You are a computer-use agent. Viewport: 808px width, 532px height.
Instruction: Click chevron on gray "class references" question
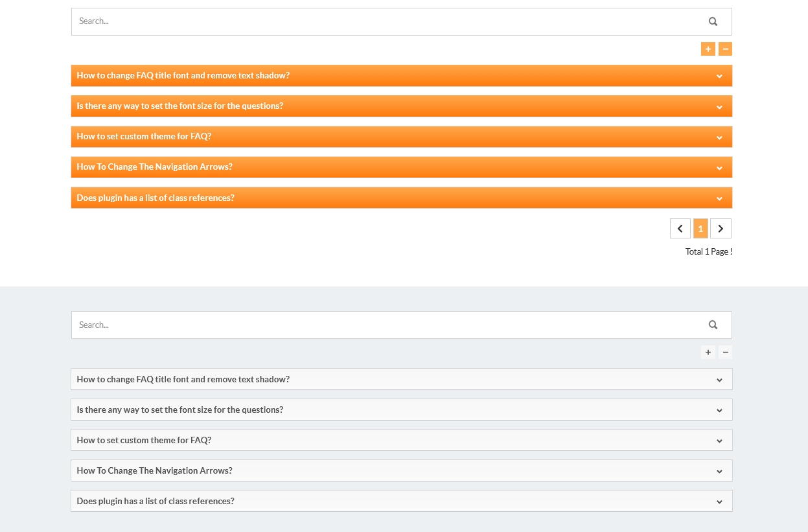[719, 502]
